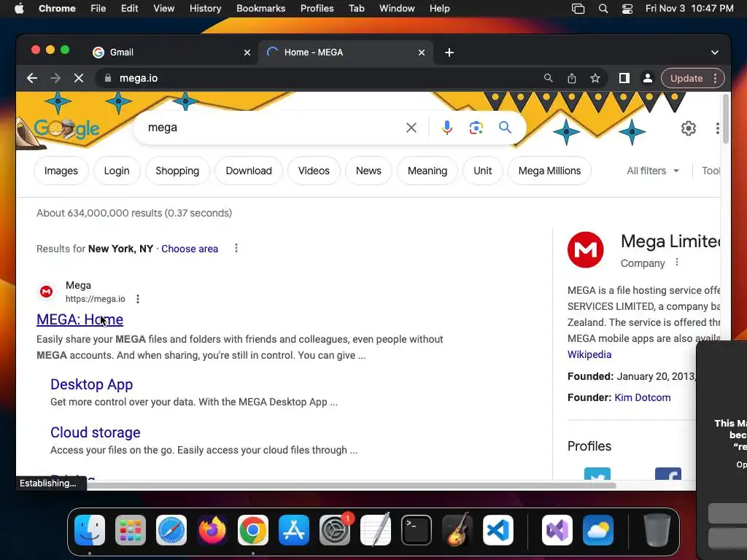Open the Profiles menu
Image resolution: width=747 pixels, height=560 pixels.
point(317,9)
